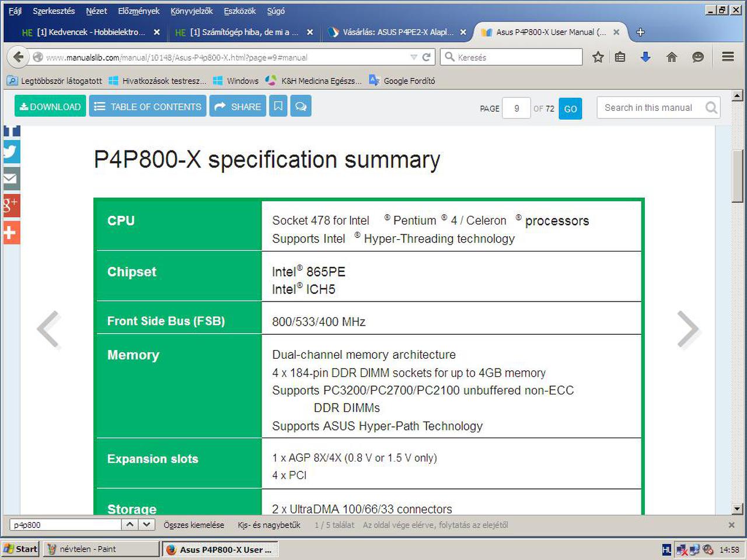The image size is (747, 560).
Task: Toggle Összes kiemelése highlight all
Action: tap(194, 525)
